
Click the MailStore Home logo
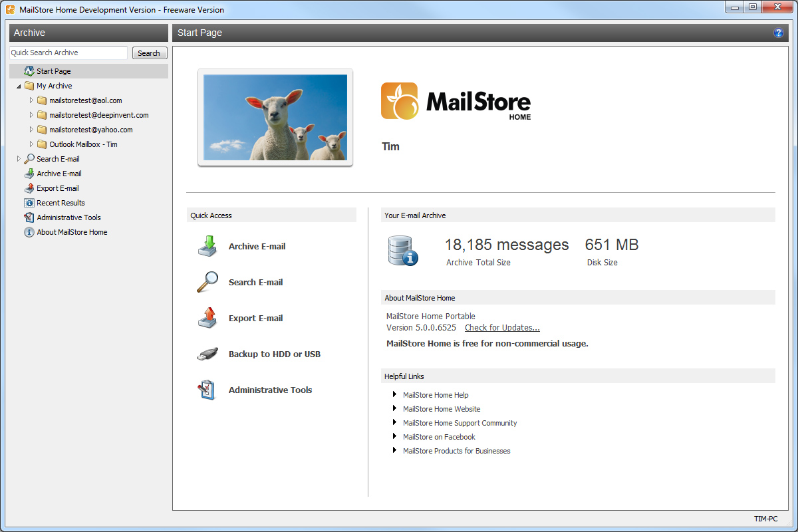[456, 101]
